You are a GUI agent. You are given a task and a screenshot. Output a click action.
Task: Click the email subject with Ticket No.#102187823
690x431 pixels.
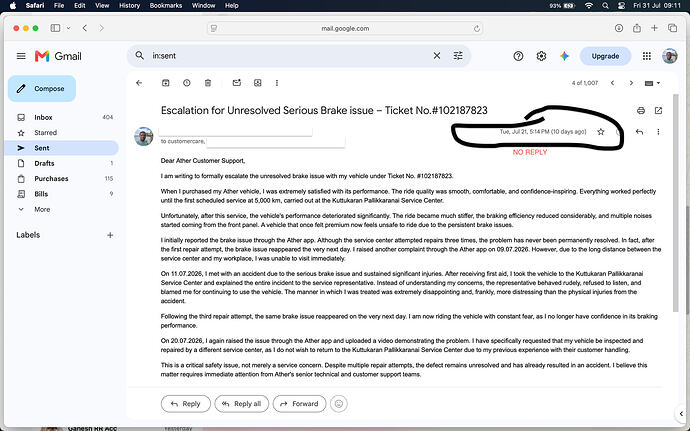(x=324, y=111)
